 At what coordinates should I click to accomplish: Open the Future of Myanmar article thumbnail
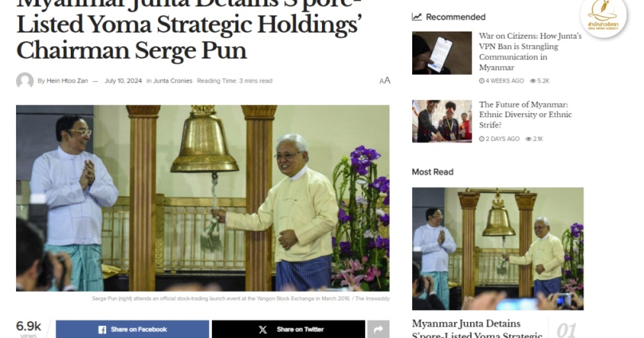[x=442, y=121]
